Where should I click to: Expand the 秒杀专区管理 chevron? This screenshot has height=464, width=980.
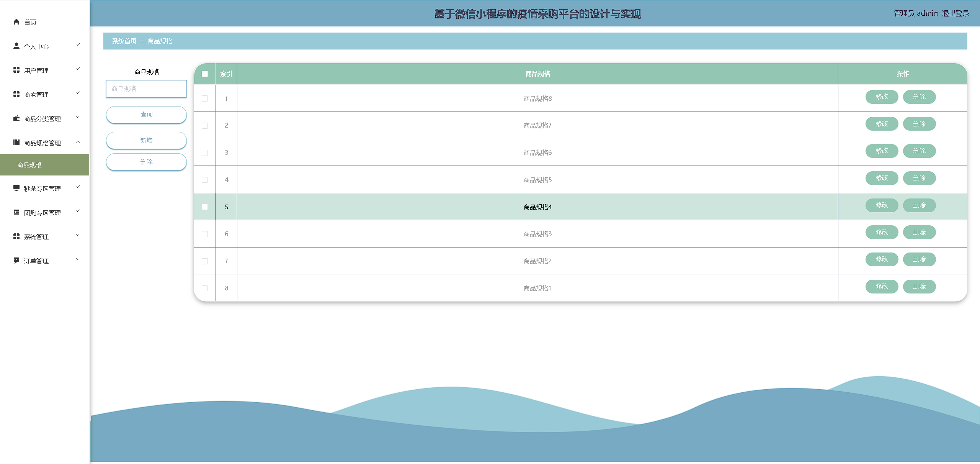coord(78,187)
